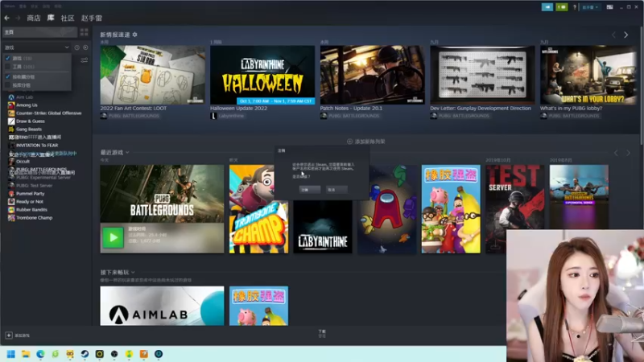This screenshot has width=644, height=362.
Task: Expand the account name dropdown
Action: pos(590,7)
